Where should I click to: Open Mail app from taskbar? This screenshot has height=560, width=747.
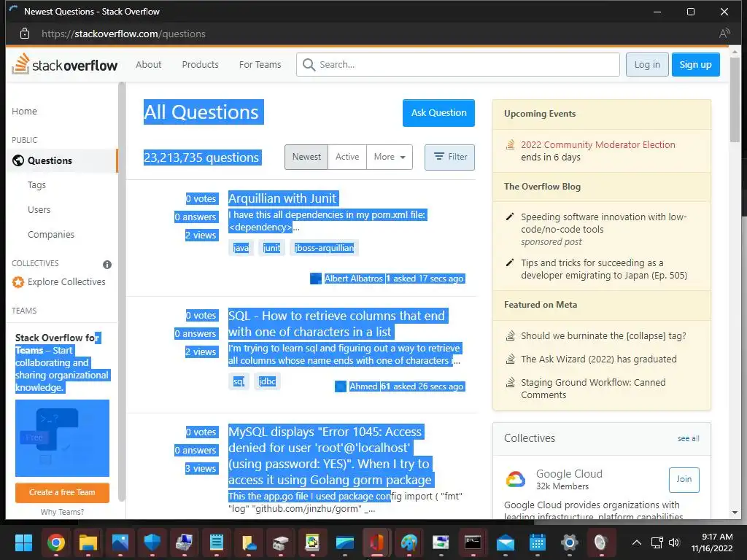click(505, 542)
